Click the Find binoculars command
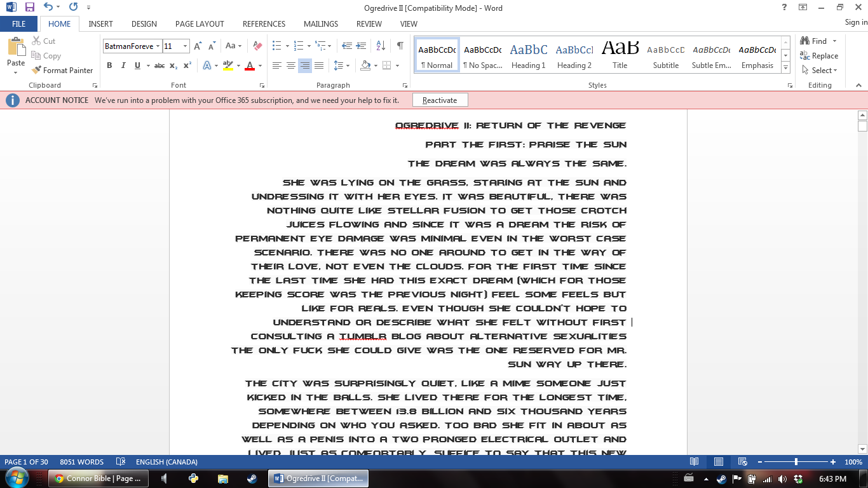 (814, 41)
